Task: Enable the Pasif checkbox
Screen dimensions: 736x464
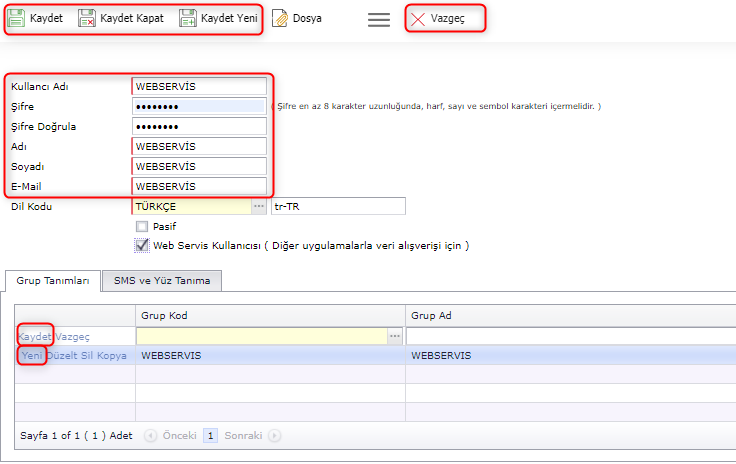Action: coord(141,226)
